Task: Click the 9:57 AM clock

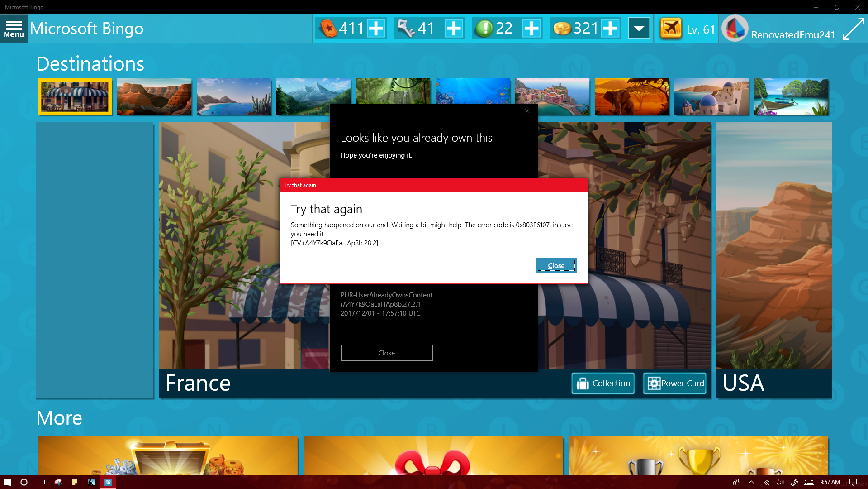Action: pyautogui.click(x=830, y=482)
